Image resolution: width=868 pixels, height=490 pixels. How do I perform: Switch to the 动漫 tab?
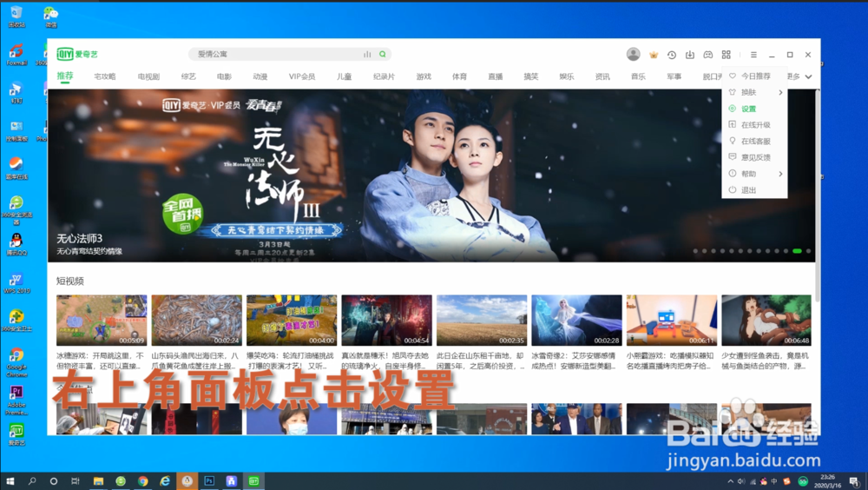(260, 76)
